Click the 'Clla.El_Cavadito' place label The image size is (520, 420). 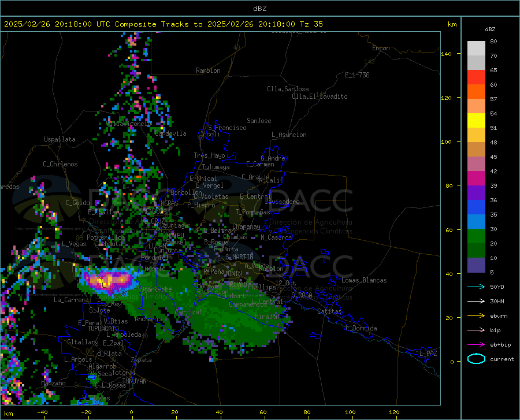click(320, 96)
